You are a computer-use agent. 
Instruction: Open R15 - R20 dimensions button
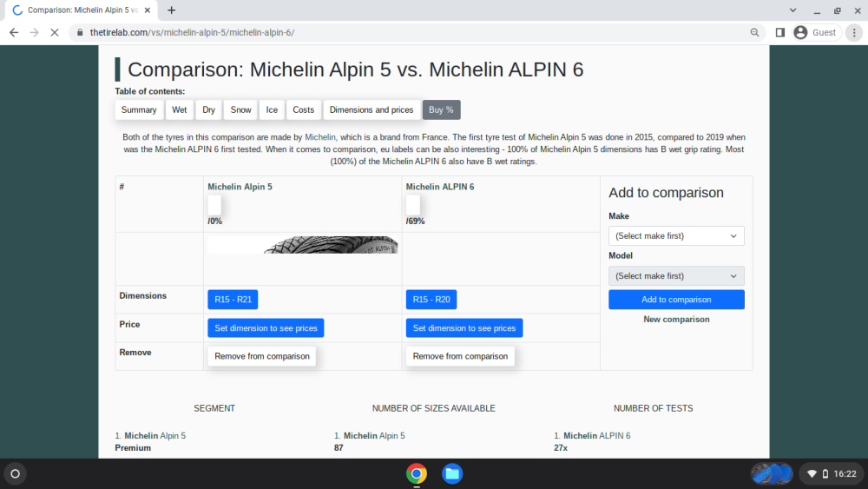click(431, 300)
